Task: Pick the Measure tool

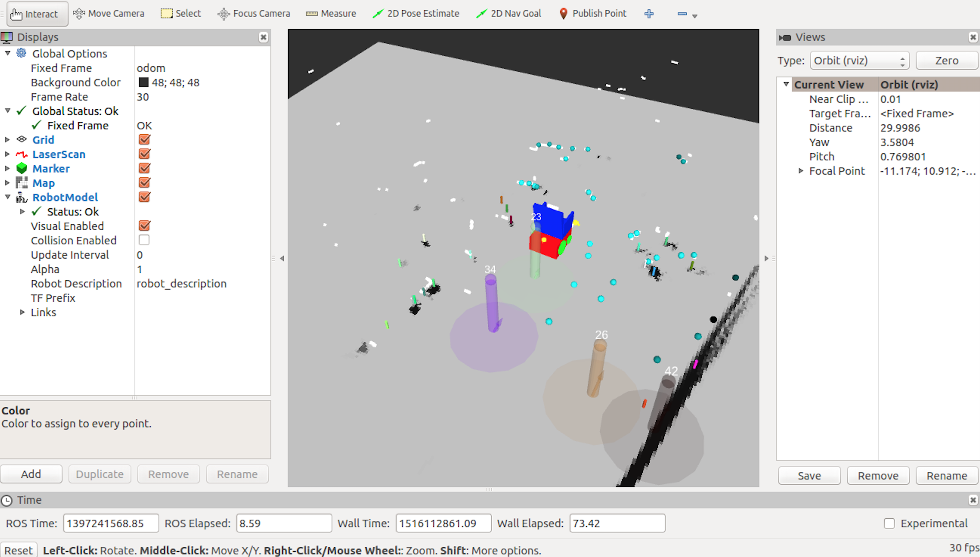Action: point(331,14)
